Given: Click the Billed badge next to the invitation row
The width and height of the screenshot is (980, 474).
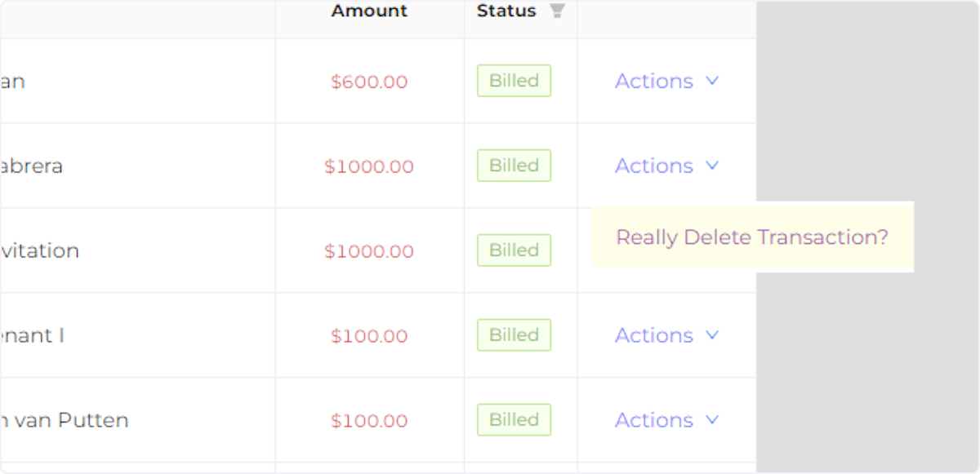Looking at the screenshot, I should (513, 250).
